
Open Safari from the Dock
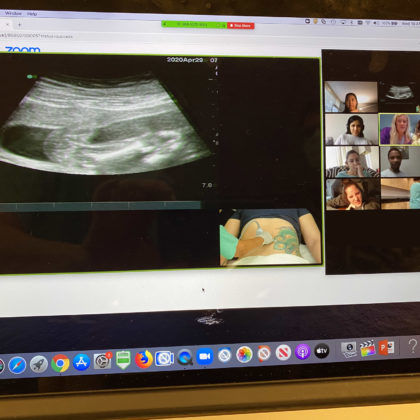17,365
